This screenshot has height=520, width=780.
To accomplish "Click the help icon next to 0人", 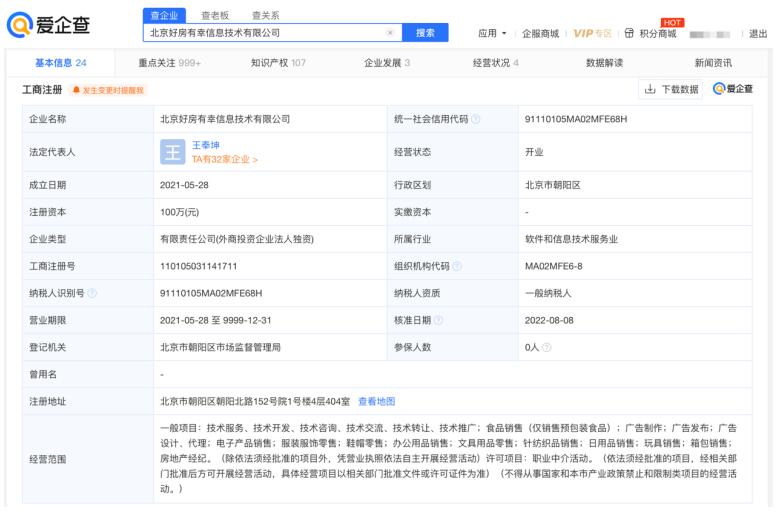I will point(547,348).
